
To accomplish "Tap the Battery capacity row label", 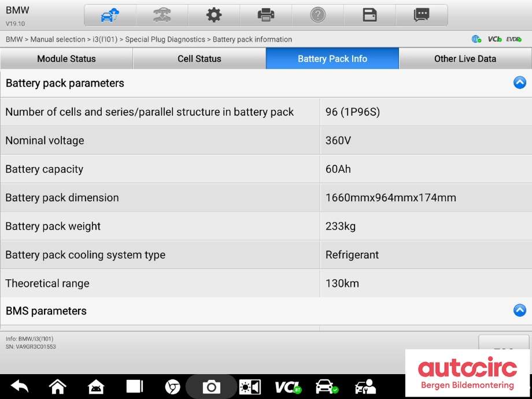I will tap(45, 169).
